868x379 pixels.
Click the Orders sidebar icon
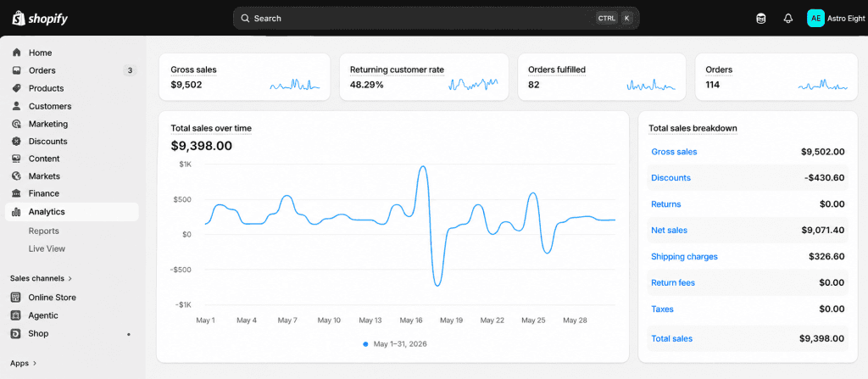tap(17, 70)
